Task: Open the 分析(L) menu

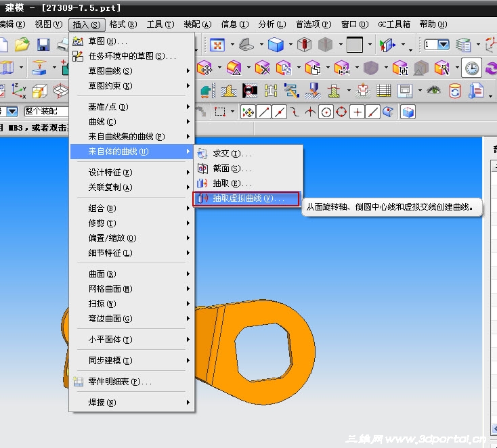Action: (272, 24)
